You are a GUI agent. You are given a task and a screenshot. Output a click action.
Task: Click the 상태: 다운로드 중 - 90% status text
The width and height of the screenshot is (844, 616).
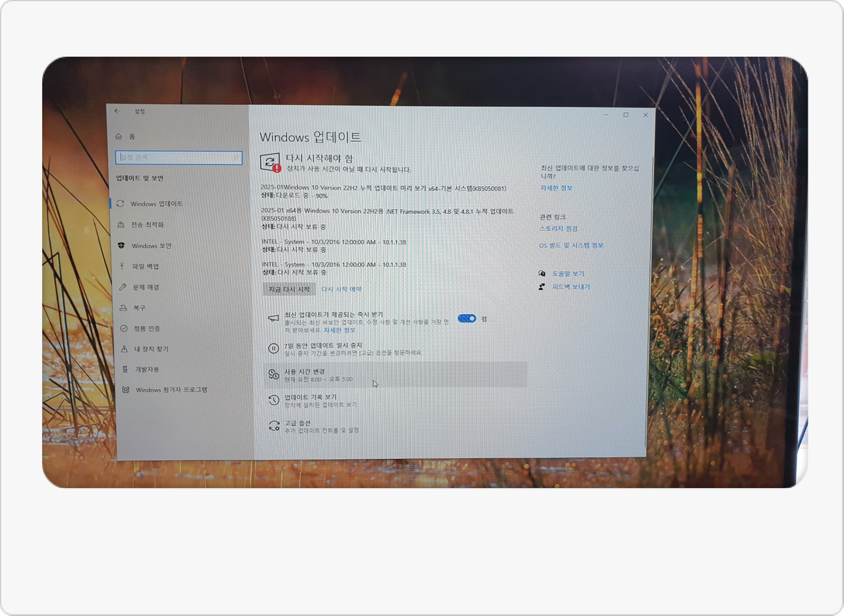[294, 196]
